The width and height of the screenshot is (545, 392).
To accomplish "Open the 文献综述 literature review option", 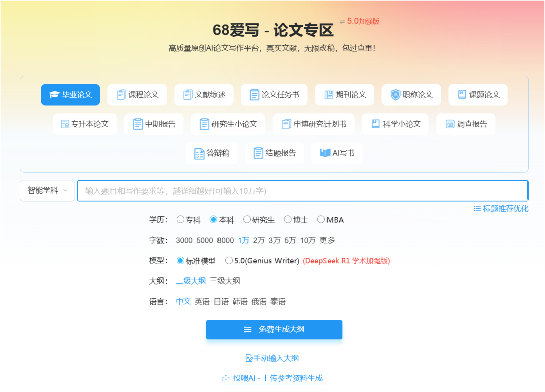I will pyautogui.click(x=204, y=94).
